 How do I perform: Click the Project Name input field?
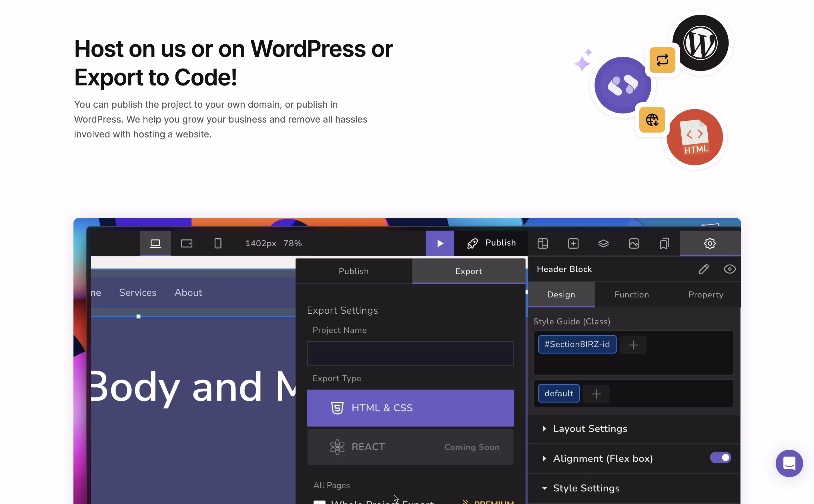410,353
